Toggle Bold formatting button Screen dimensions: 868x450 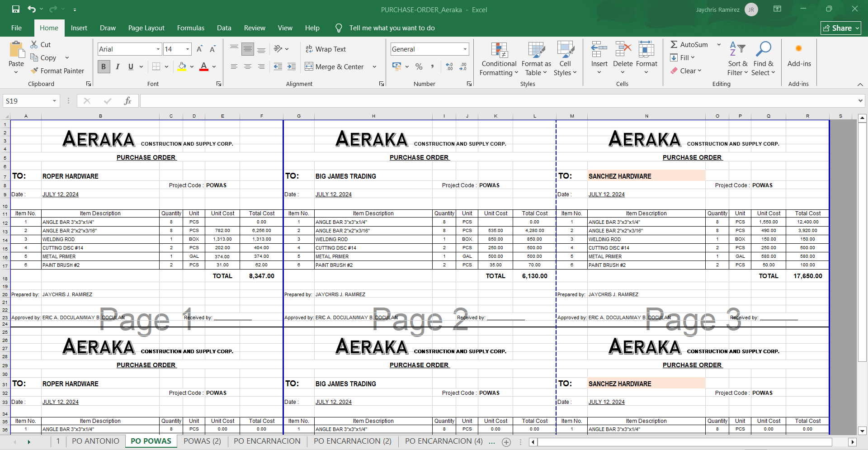click(104, 66)
